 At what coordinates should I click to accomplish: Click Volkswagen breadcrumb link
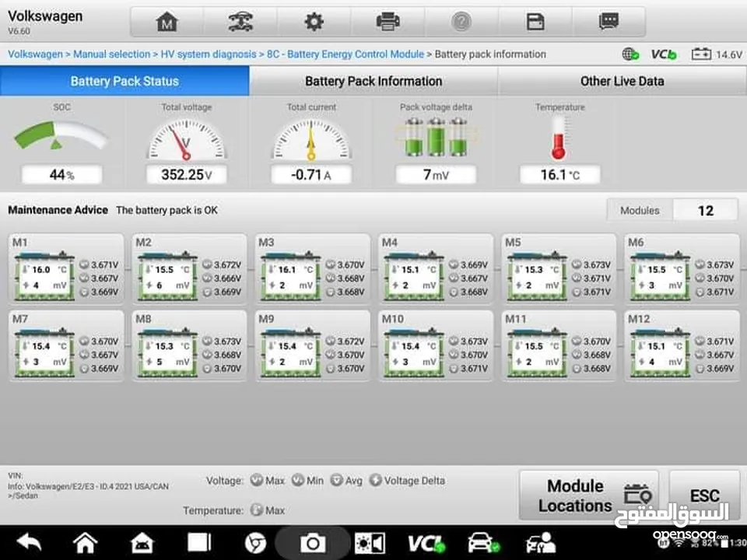click(x=35, y=54)
